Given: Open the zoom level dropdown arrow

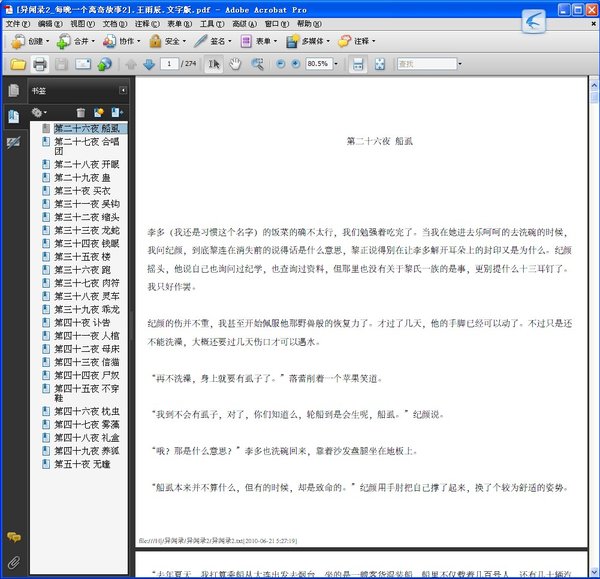Looking at the screenshot, I should coord(336,64).
